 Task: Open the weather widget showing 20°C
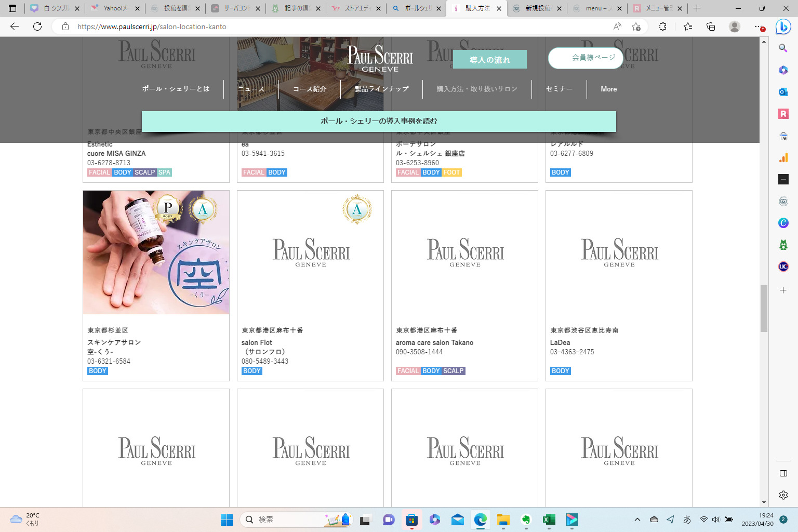(x=25, y=520)
